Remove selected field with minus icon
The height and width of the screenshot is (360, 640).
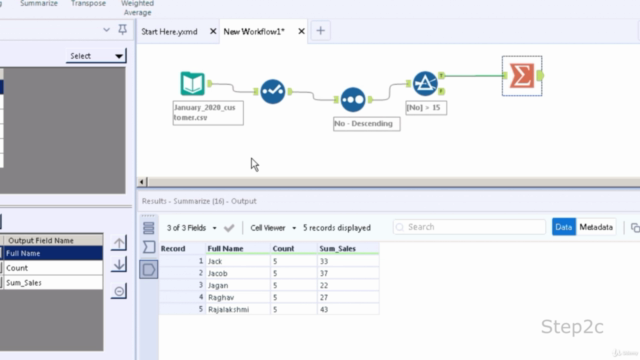(119, 291)
